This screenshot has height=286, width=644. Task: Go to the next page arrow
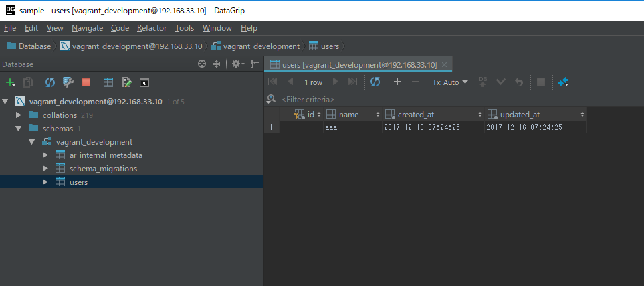click(336, 82)
